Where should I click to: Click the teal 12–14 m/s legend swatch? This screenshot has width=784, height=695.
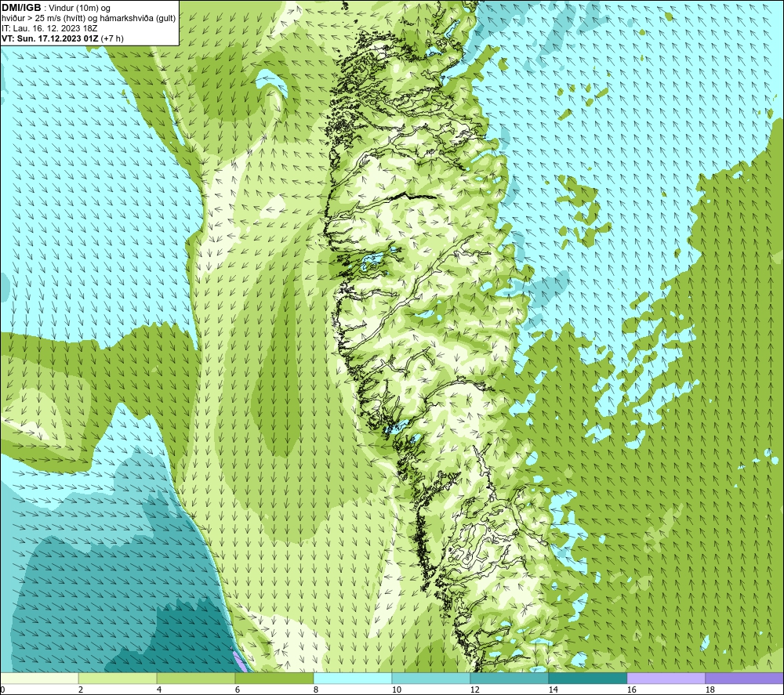509,678
